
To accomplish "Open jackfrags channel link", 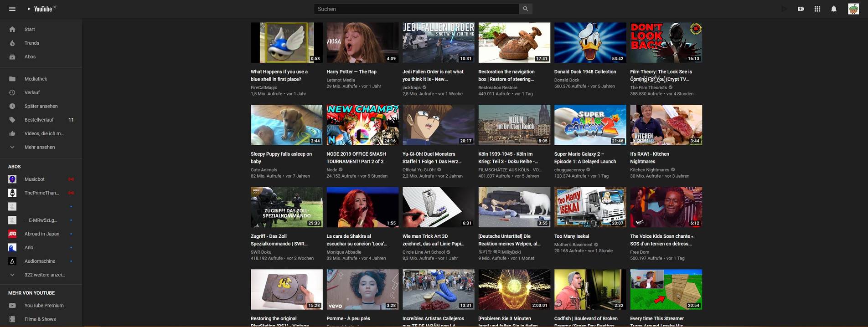I will click(412, 87).
